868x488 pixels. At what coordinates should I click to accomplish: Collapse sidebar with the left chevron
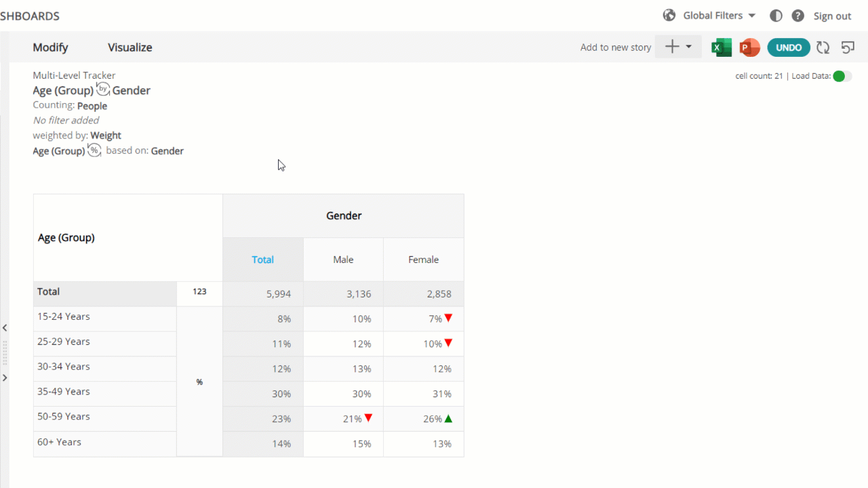5,328
